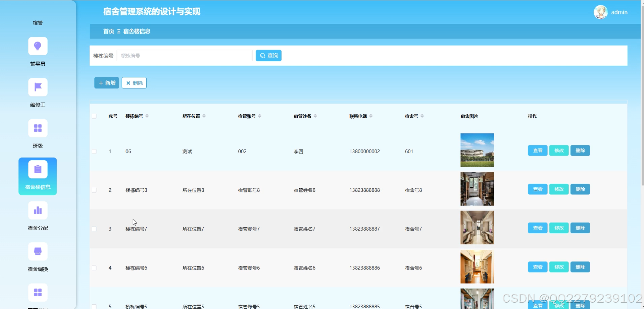Click 删除 for 楼栋编号8 row

580,189
